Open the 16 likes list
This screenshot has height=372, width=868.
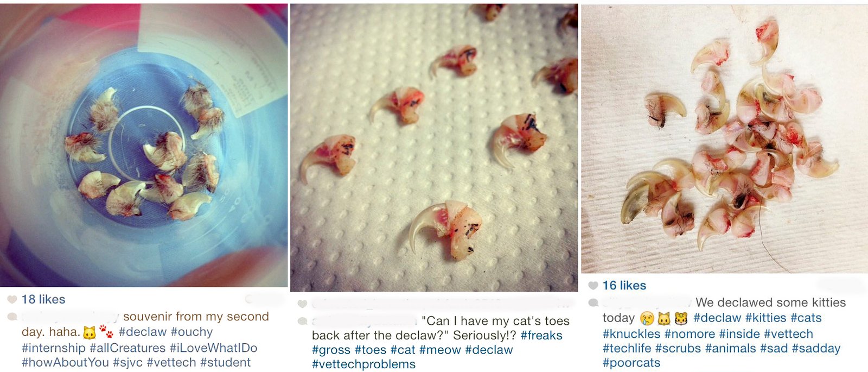tap(624, 286)
